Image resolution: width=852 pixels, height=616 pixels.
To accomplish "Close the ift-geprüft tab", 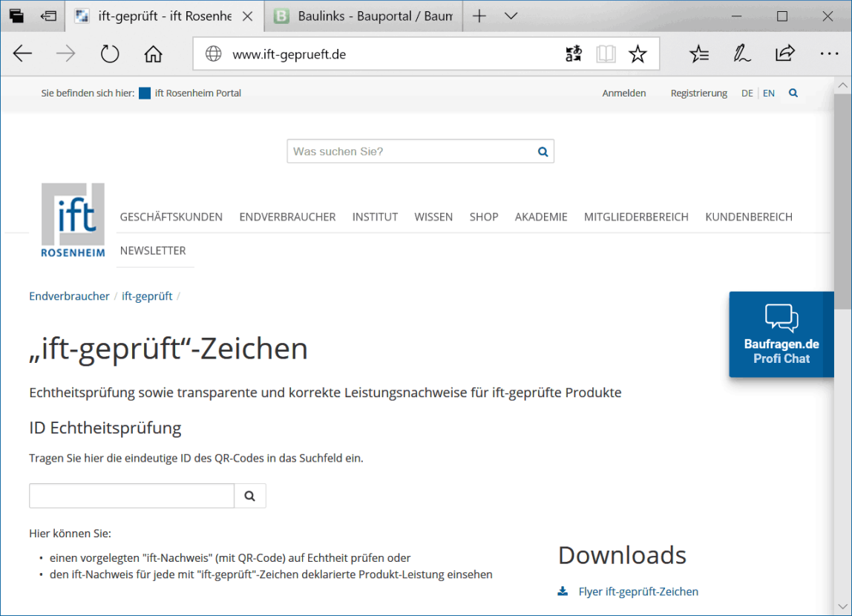I will 248,16.
